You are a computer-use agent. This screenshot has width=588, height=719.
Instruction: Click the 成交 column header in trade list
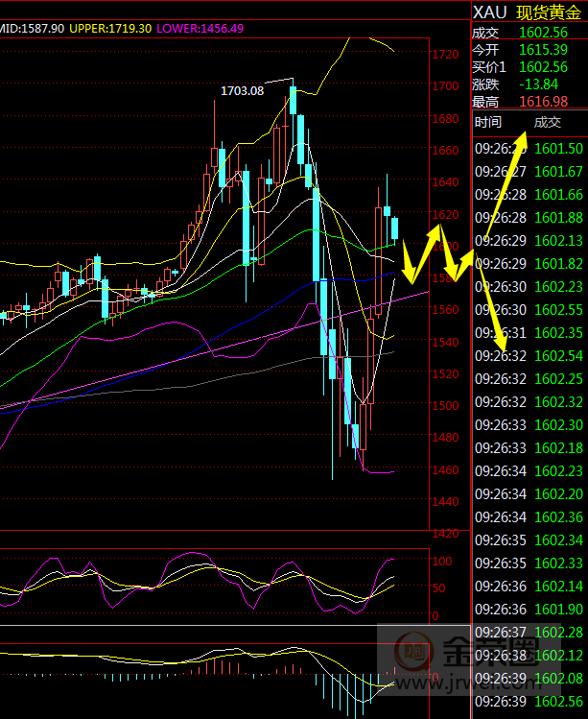point(547,122)
